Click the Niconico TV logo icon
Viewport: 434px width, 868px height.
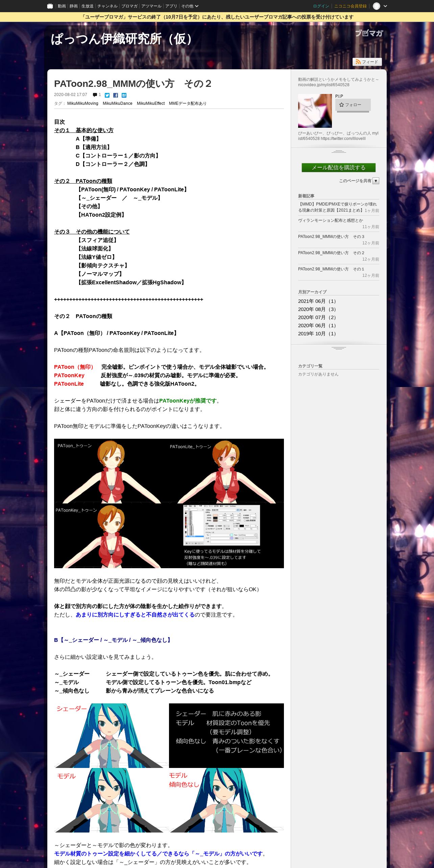click(x=50, y=6)
